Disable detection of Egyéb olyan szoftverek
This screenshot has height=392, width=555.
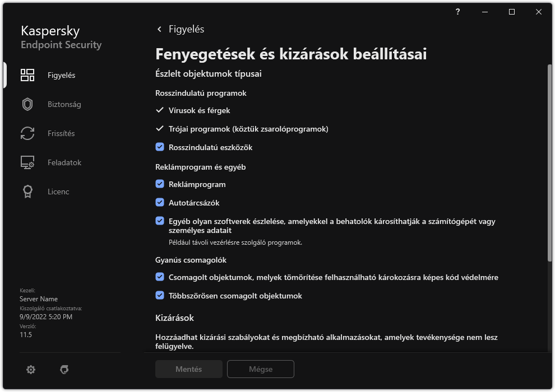pyautogui.click(x=160, y=221)
